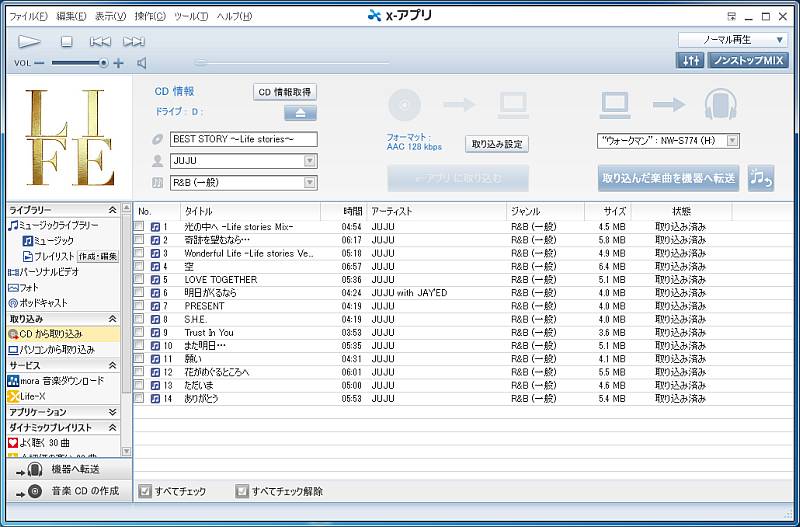Viewport: 800px width, 527px height.
Task: Switch to compact mode window icon
Action: pos(732,16)
